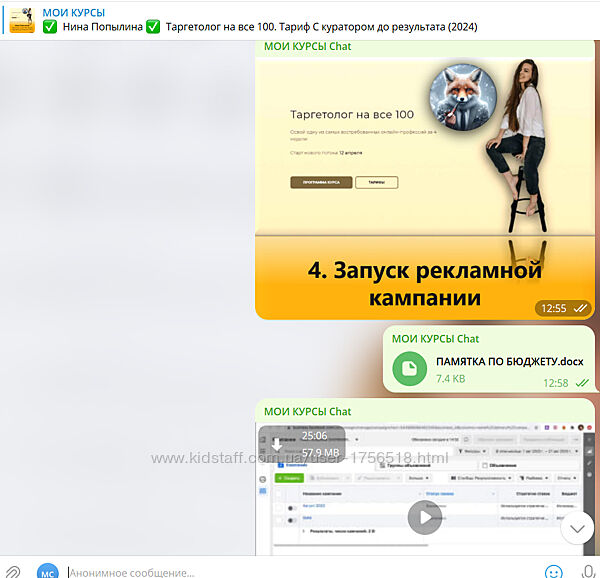
Task: Click sender name above the video message
Action: click(307, 411)
